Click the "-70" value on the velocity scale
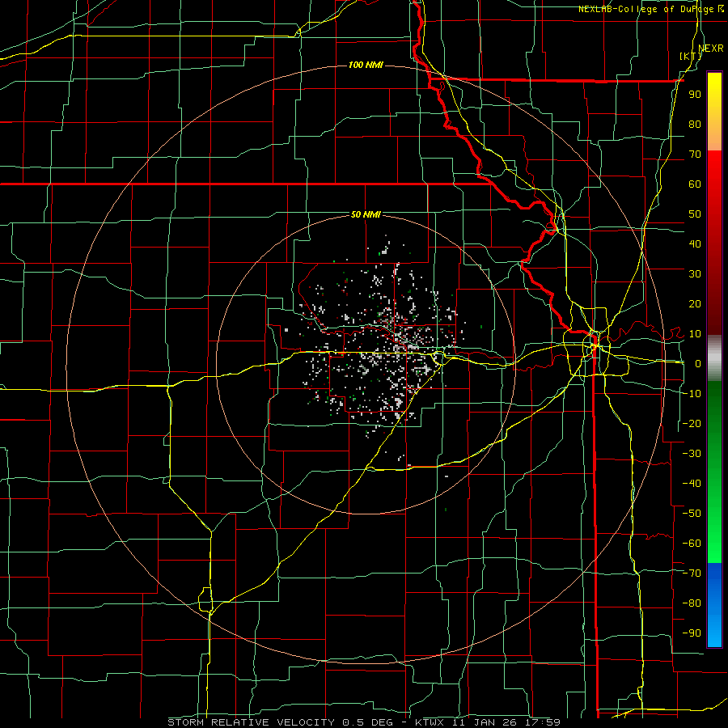 (x=692, y=574)
